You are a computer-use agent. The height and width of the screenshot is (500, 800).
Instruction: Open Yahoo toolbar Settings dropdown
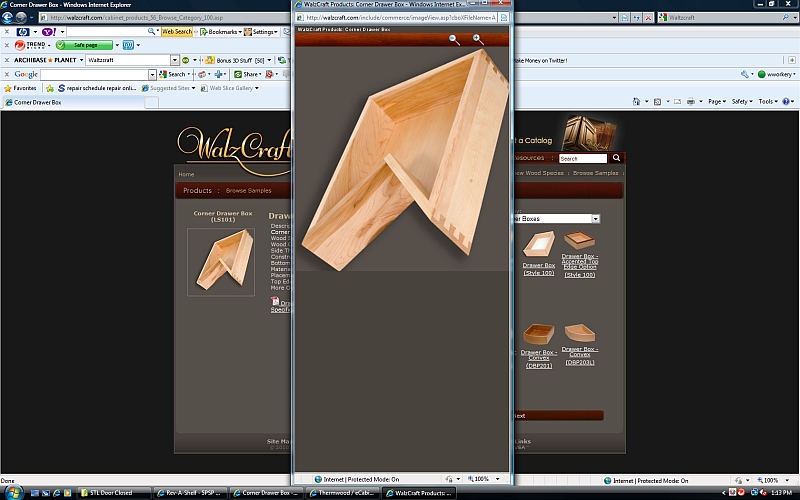point(261,32)
